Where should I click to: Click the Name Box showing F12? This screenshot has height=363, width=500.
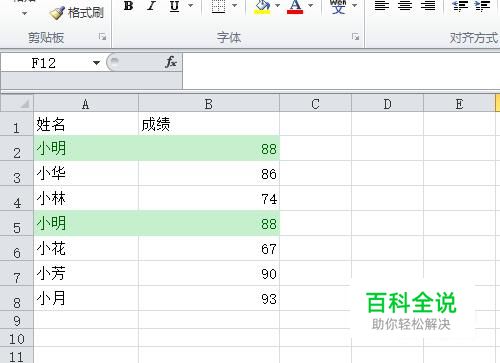point(45,63)
